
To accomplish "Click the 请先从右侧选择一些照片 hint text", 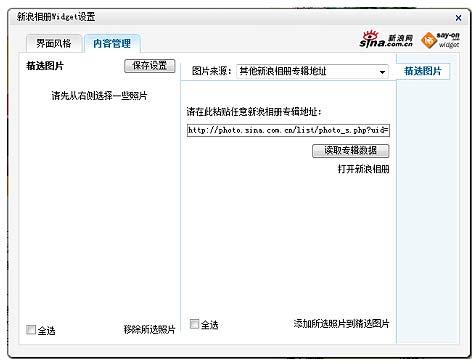I will [x=99, y=96].
